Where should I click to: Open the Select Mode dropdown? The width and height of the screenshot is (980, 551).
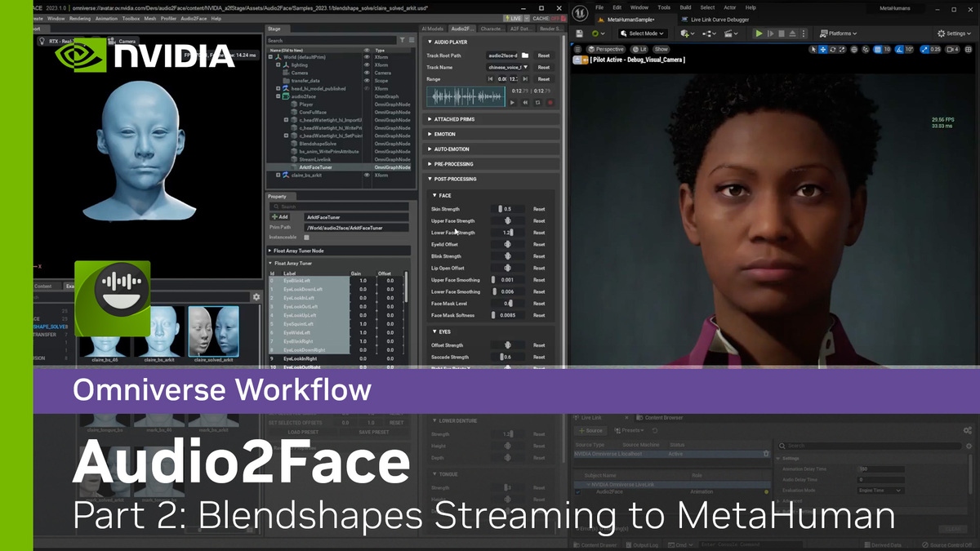[x=643, y=33]
